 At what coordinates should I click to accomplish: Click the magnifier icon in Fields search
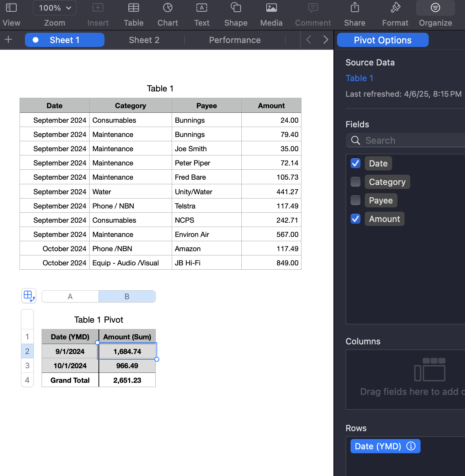click(x=356, y=141)
